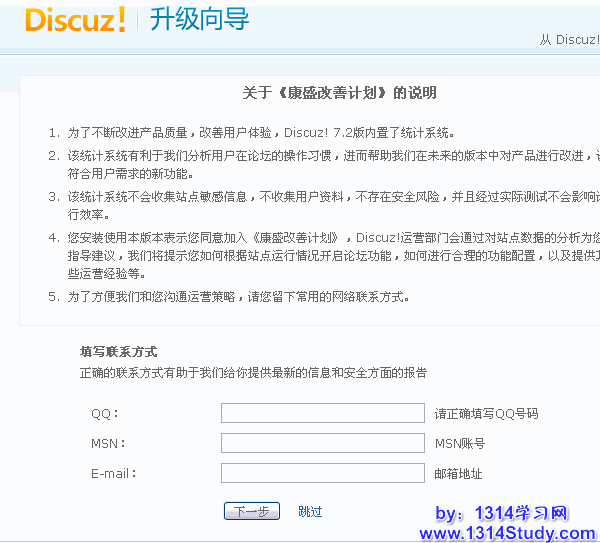This screenshot has height=543, width=600.
Task: Click the QQ field label
Action: click(x=104, y=414)
